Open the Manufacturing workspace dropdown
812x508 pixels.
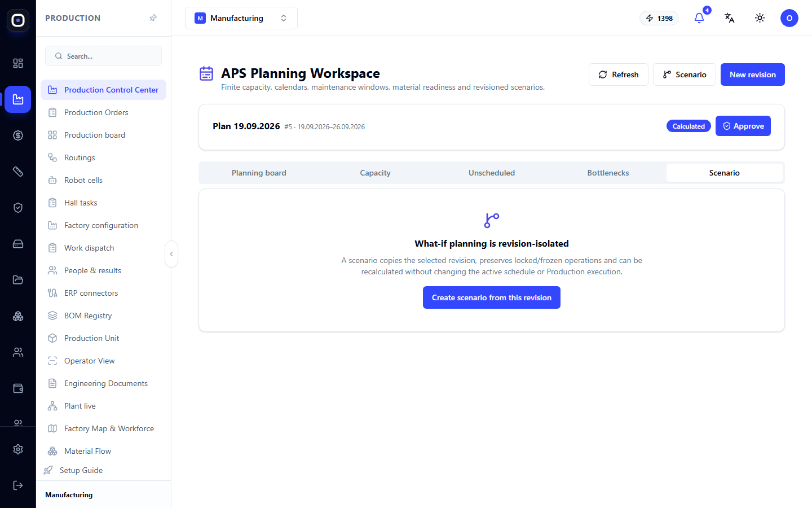(241, 18)
